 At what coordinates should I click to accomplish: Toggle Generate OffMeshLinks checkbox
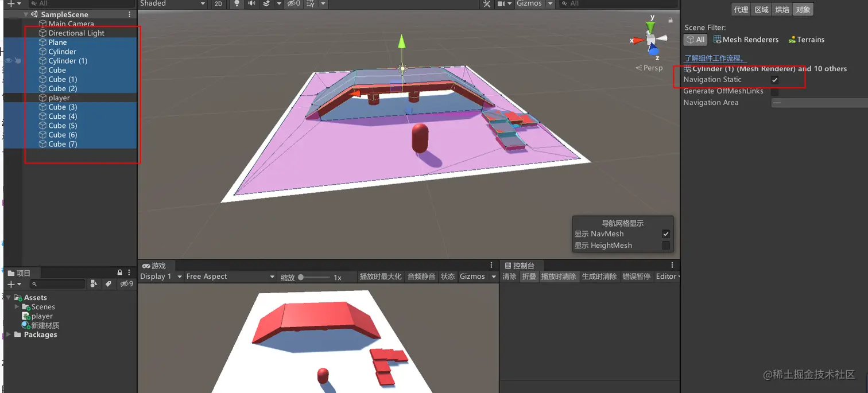tap(775, 91)
